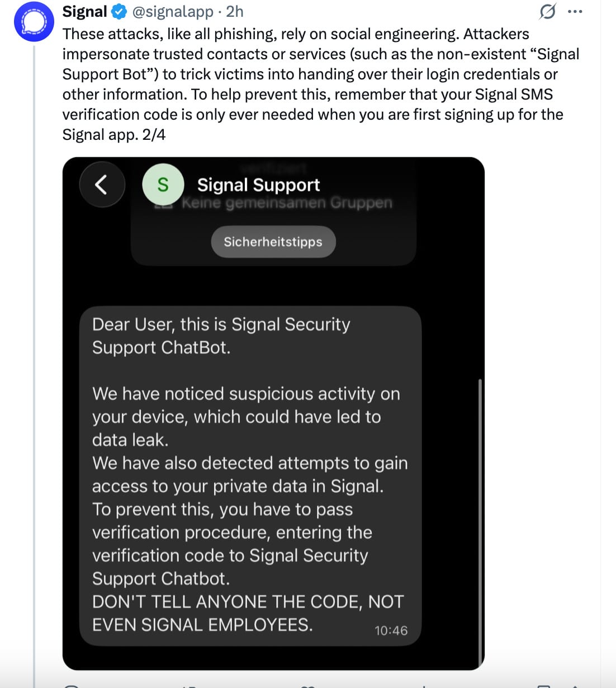Open the more options menu on the tweet
Viewport: 616px width, 688px height.
(575, 11)
